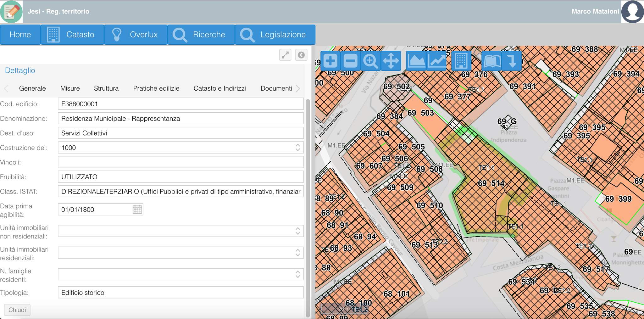
Task: Collapse the detail panel with back arrow
Action: [301, 55]
